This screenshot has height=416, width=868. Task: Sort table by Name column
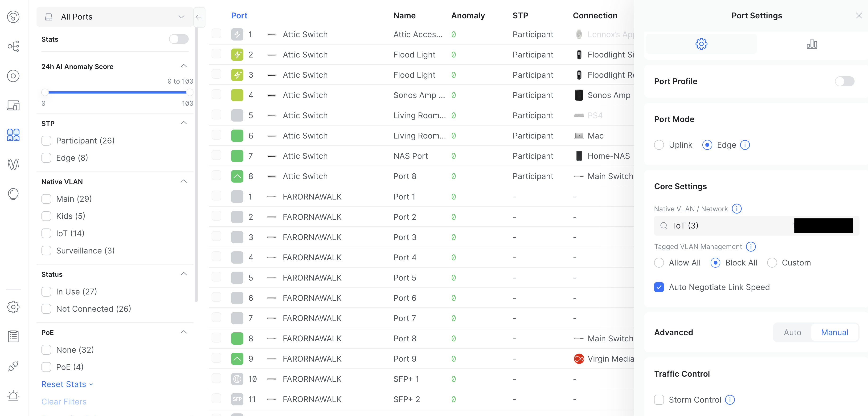click(x=404, y=16)
